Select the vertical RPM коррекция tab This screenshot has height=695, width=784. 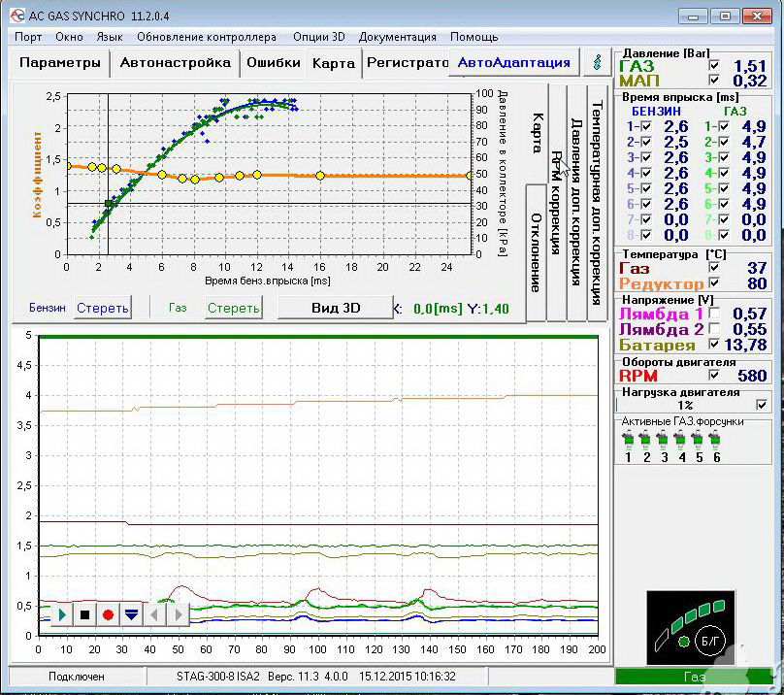(556, 203)
